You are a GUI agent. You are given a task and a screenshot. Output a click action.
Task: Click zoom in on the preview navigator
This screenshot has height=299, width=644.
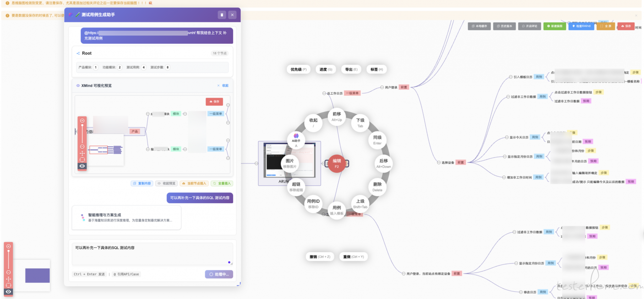click(x=82, y=121)
